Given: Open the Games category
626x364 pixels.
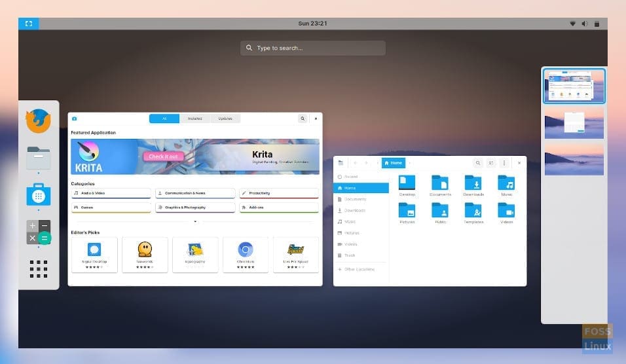Looking at the screenshot, I should [x=111, y=208].
